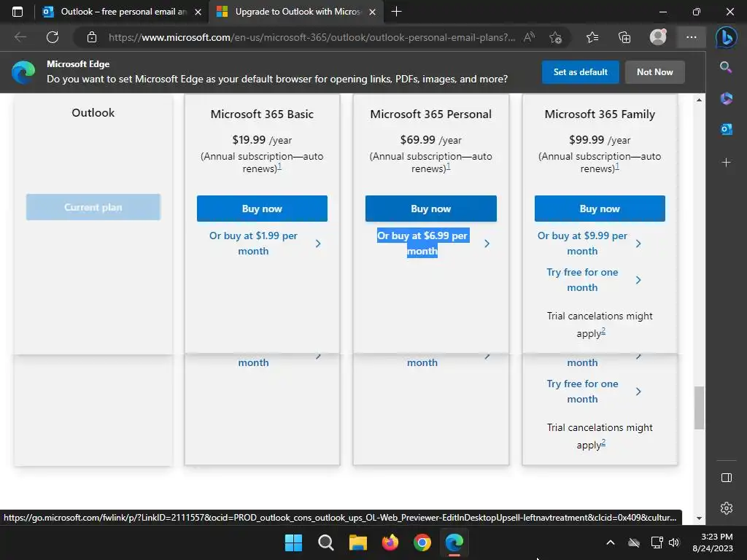Click chevron beside $1.99 per month
This screenshot has width=747, height=560.
318,244
